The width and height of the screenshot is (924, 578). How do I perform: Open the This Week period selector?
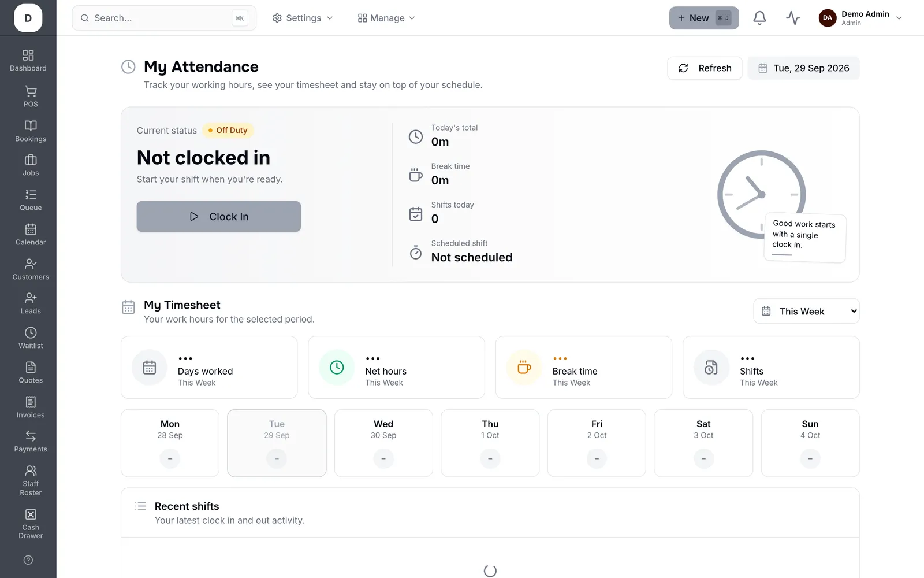pos(806,311)
